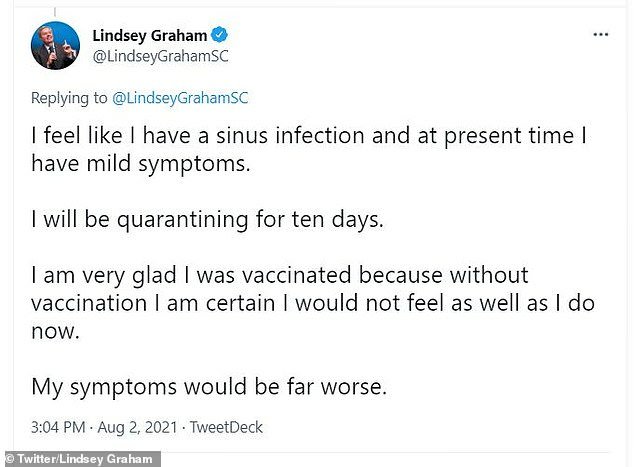Select the 3:04 PM timestamp
The image size is (634, 467).
(x=60, y=428)
